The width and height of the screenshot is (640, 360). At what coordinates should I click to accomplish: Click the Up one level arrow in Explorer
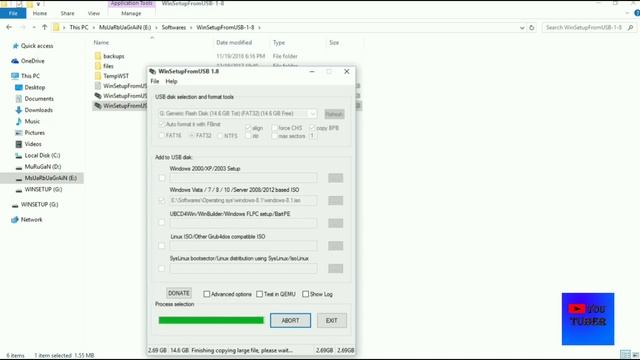click(x=44, y=27)
